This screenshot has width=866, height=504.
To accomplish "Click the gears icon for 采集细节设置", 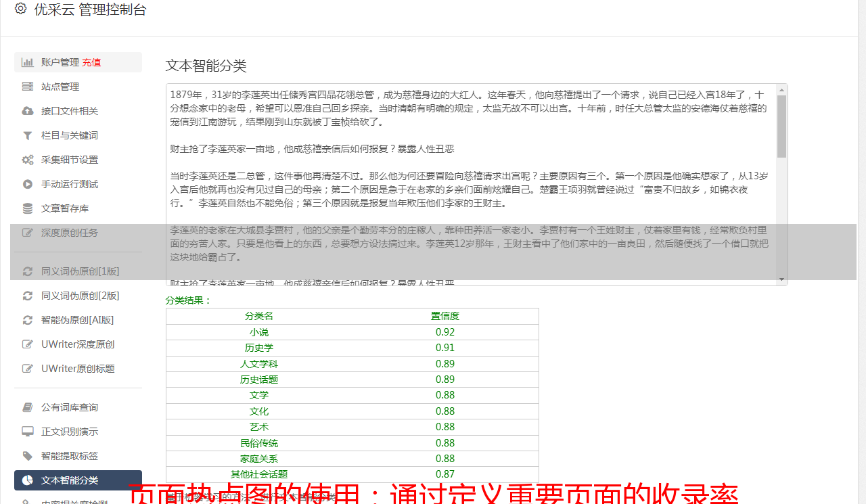I will [28, 160].
